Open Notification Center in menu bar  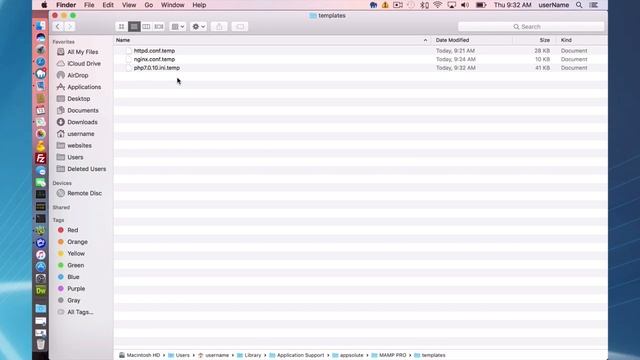pos(594,5)
